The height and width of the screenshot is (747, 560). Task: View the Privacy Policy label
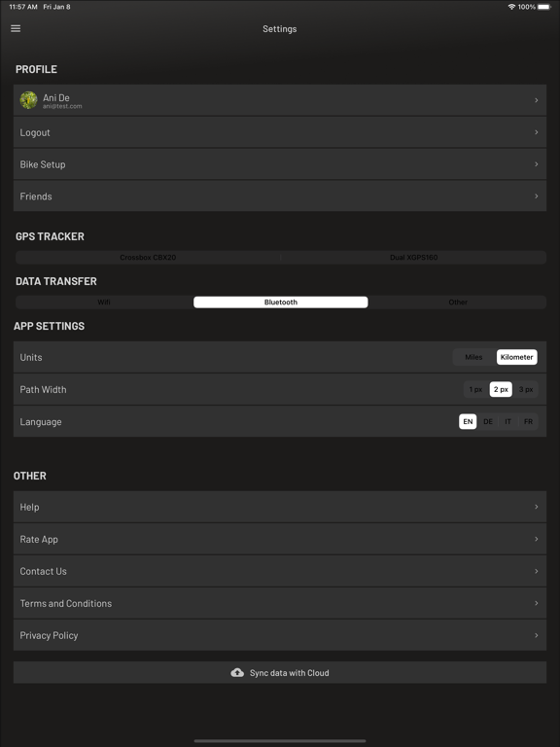point(49,635)
